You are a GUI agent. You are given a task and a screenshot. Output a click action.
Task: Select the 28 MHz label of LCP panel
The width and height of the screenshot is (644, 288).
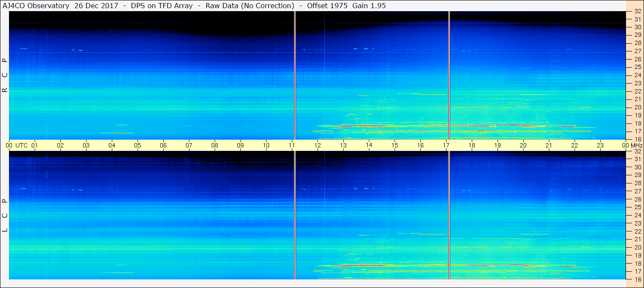[x=637, y=183]
